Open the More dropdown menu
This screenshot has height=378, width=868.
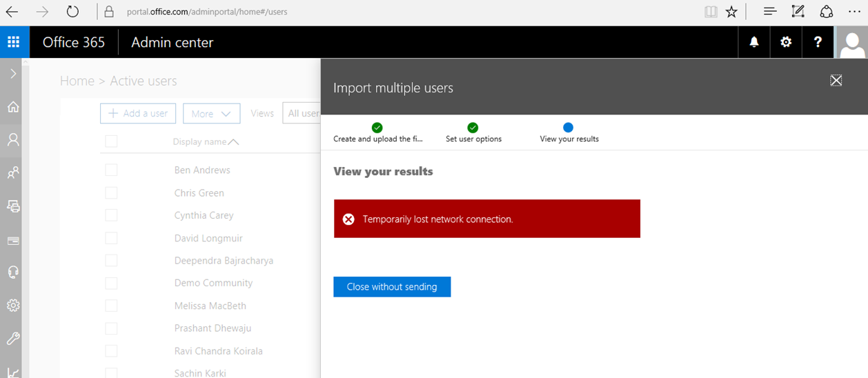[211, 114]
